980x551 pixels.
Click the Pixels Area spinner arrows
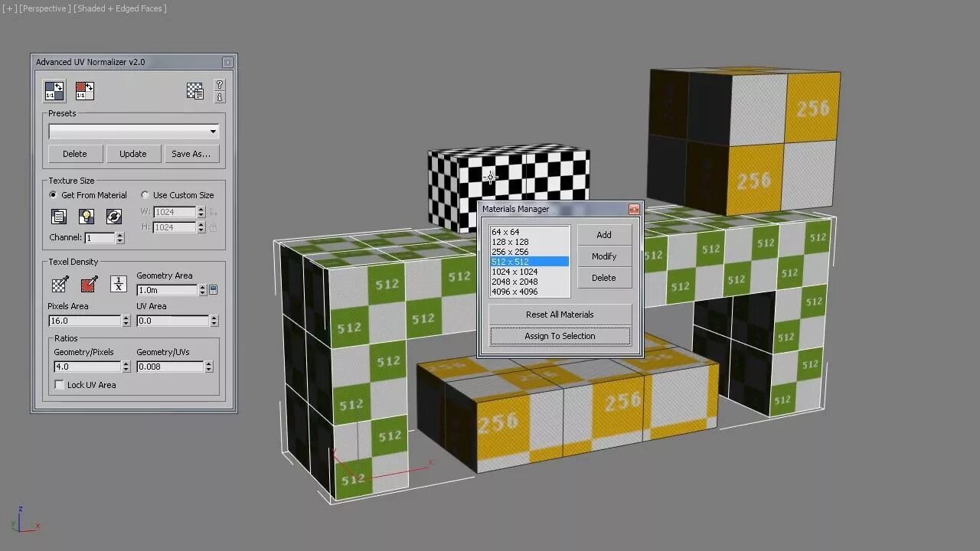point(126,321)
